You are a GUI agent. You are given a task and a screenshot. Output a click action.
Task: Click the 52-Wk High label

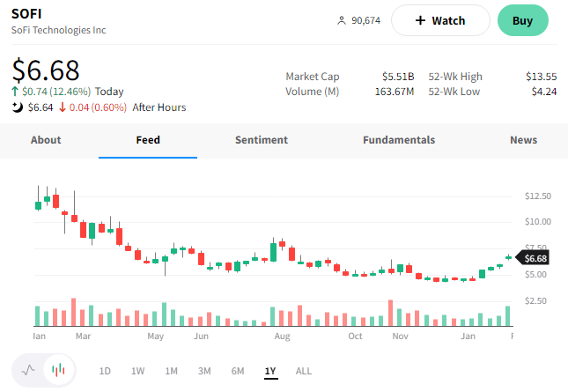pos(455,77)
